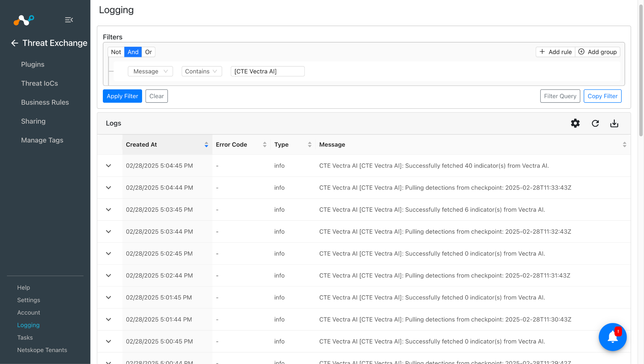This screenshot has width=644, height=364.
Task: Expand the 5:04:45 PM log row
Action: 108,166
